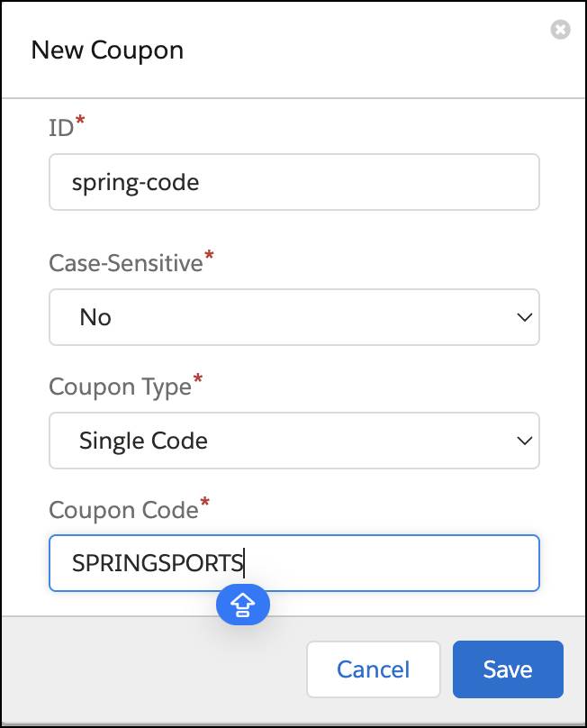Open the Case-Sensitive dropdown
This screenshot has width=587, height=728.
click(x=293, y=317)
